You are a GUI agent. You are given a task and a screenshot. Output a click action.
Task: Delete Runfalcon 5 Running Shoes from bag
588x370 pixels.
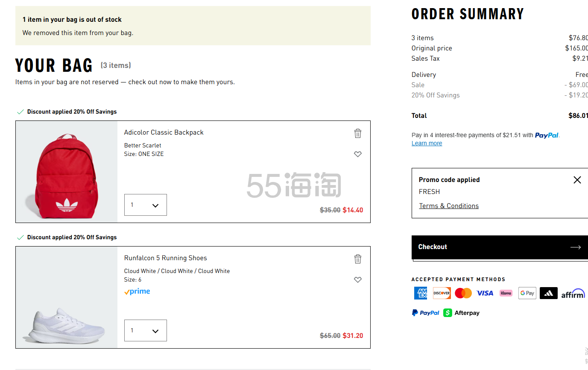358,259
